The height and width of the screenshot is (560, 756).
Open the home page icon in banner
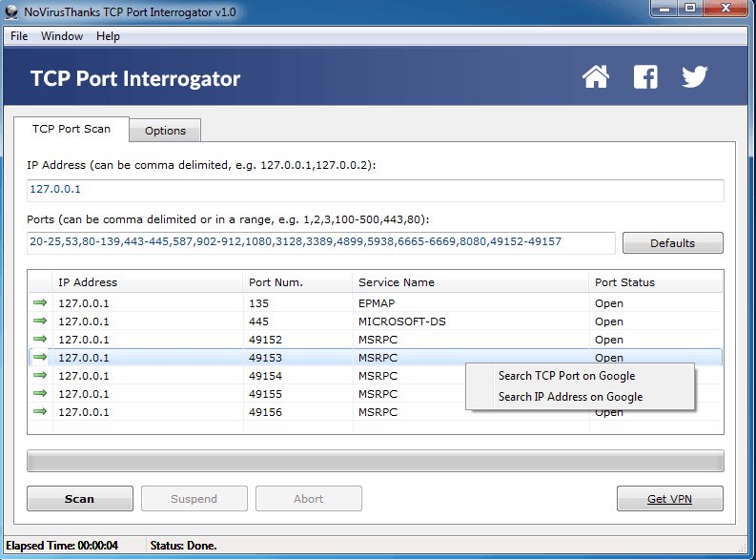coord(596,77)
